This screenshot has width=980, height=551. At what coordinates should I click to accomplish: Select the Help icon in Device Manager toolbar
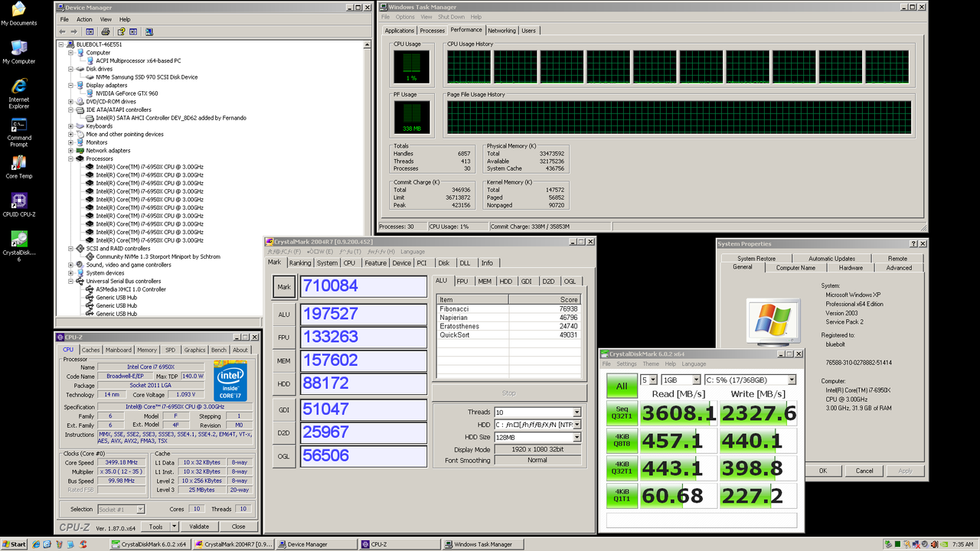pos(122,31)
